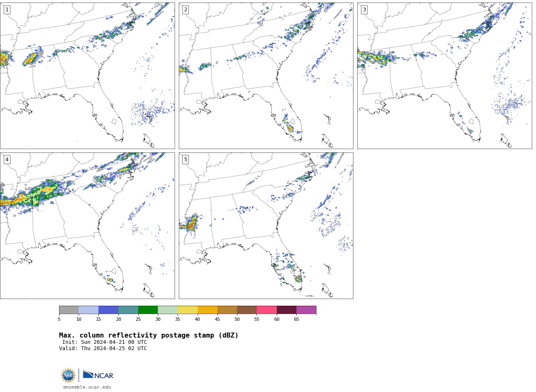Click the maroon 60-65 dBZ swatch
The image size is (536, 392).
[286, 310]
